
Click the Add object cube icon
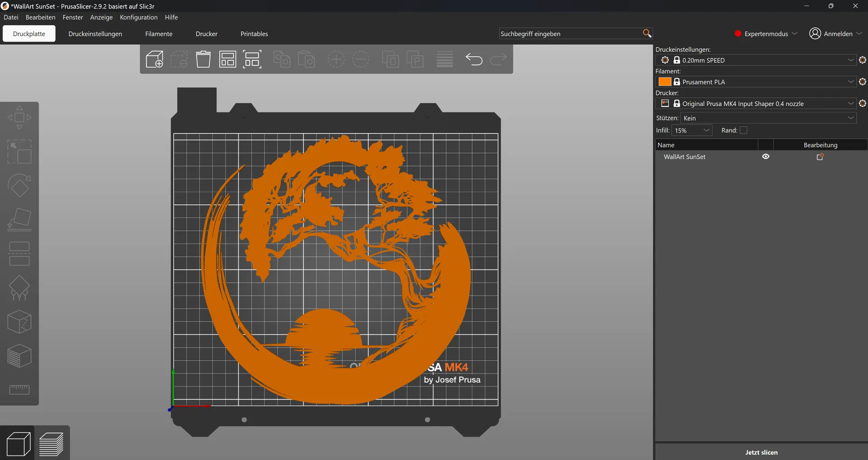tap(154, 59)
